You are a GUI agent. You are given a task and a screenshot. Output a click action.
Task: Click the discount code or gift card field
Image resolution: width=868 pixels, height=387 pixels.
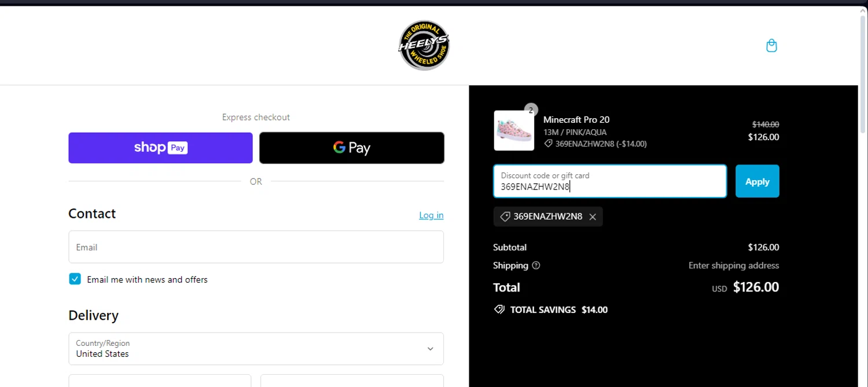coord(610,181)
